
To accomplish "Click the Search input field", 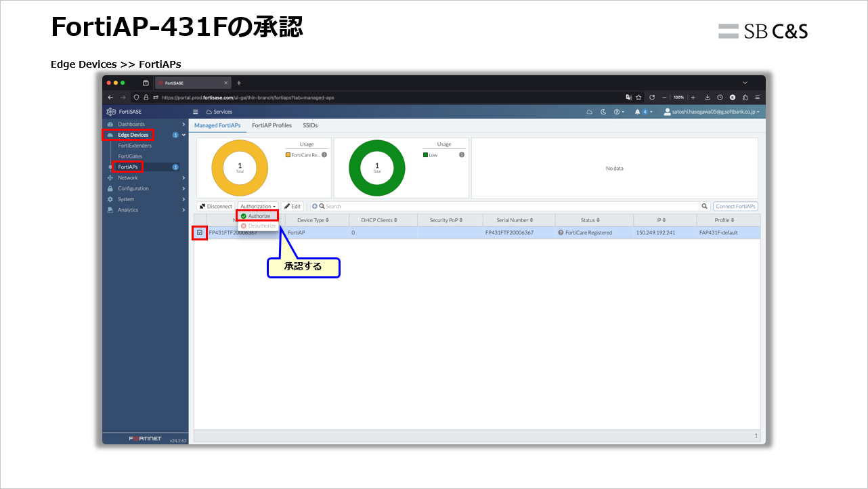I will [511, 206].
